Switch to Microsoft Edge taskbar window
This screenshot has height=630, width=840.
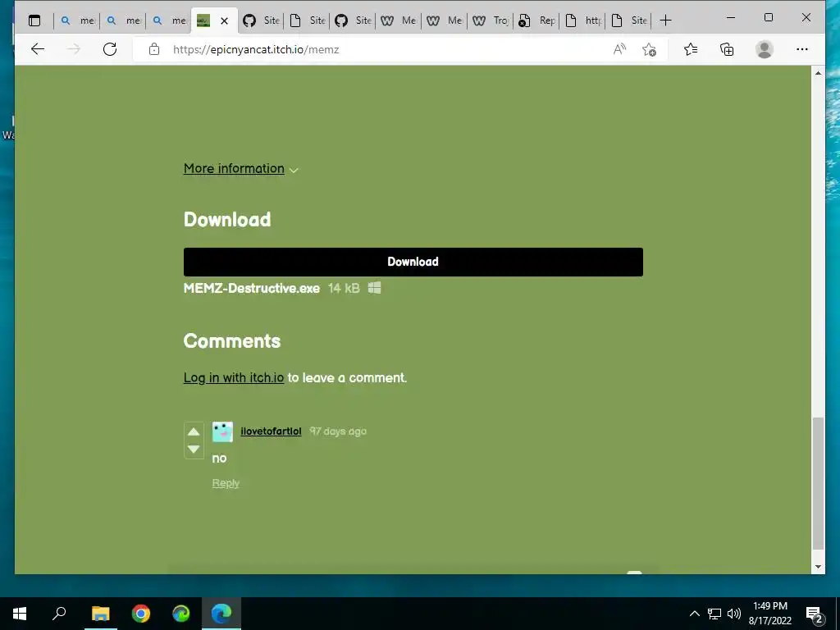(221, 614)
